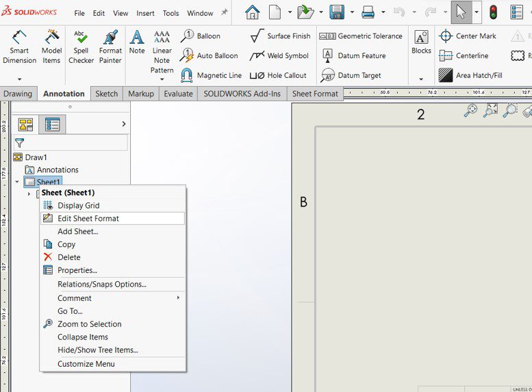
Task: Add a Center Mark annotation
Action: click(x=467, y=36)
